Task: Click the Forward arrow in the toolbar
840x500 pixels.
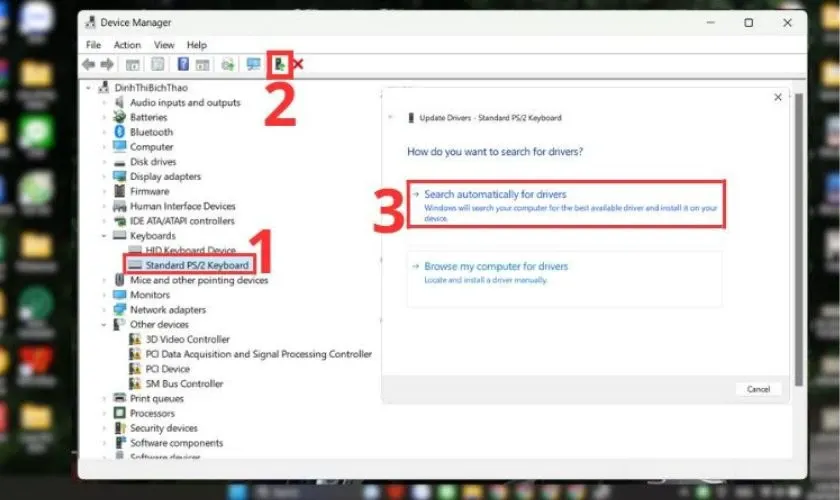Action: (x=106, y=64)
